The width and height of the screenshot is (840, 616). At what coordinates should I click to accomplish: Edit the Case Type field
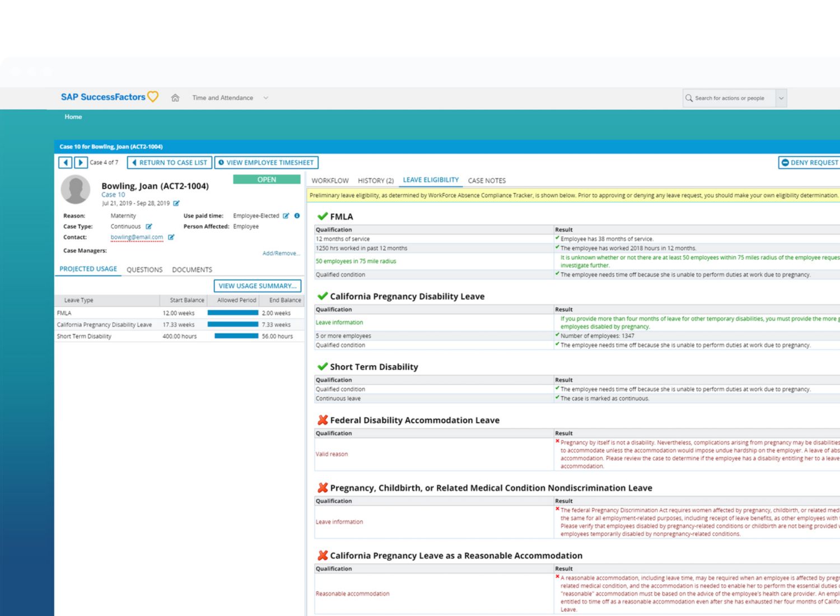tap(149, 227)
